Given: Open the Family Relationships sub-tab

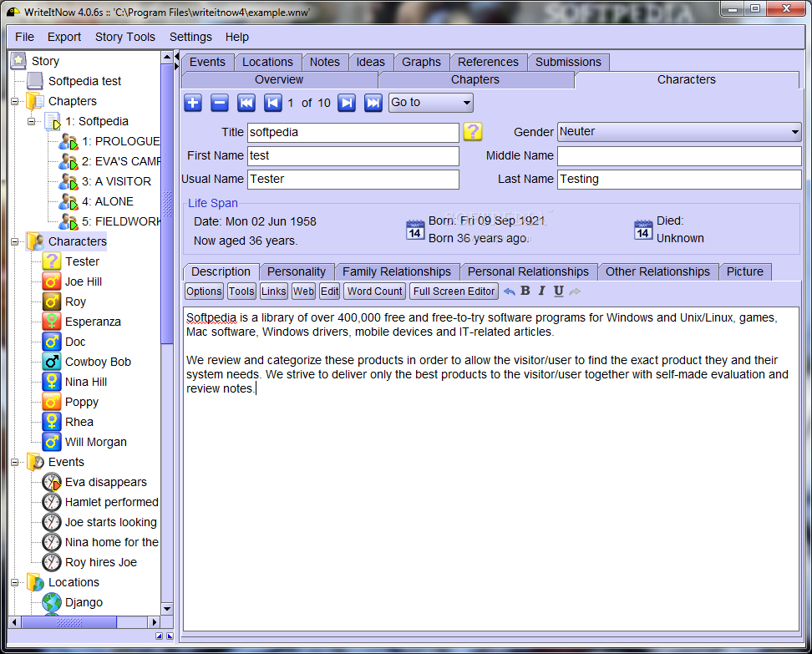Looking at the screenshot, I should (x=397, y=271).
